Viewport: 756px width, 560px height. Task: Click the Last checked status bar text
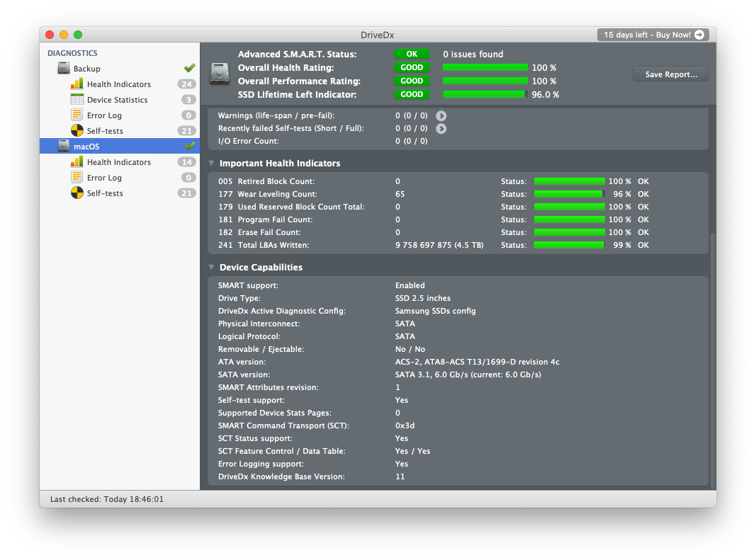click(107, 499)
